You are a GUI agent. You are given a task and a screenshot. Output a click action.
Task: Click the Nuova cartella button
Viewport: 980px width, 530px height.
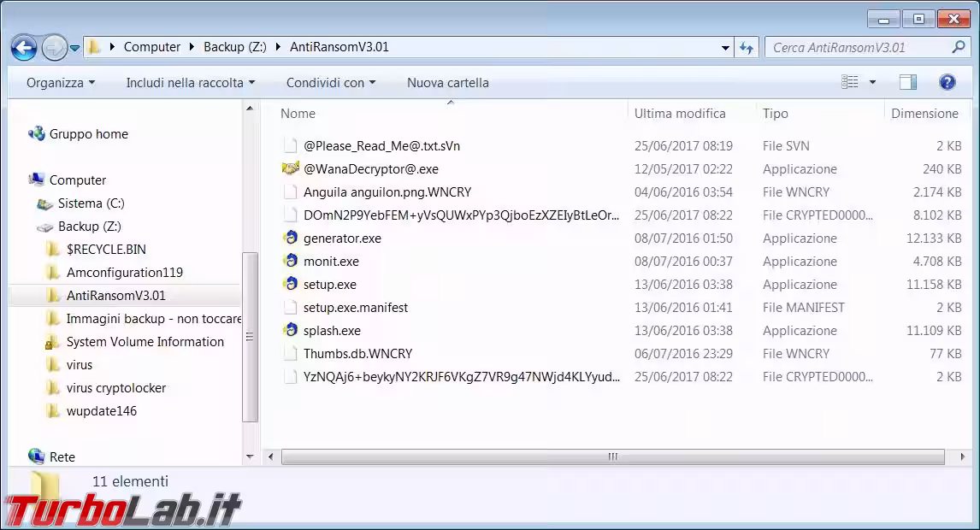click(447, 83)
